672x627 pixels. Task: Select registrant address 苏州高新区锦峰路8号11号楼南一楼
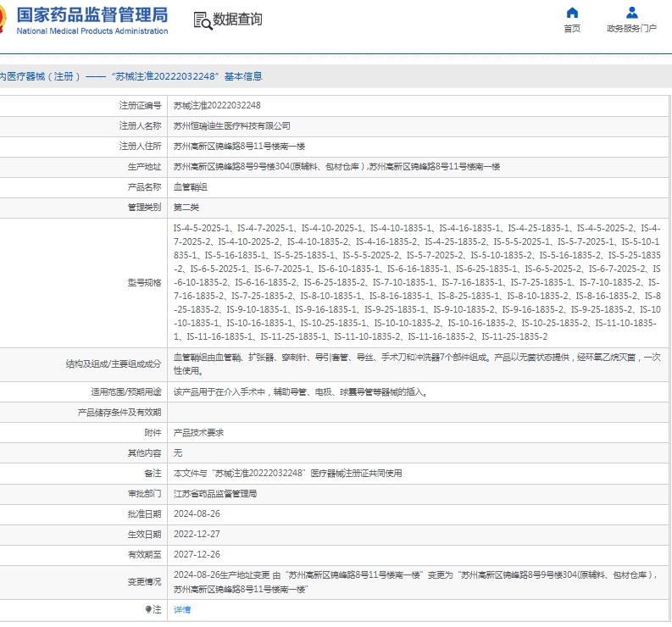(239, 146)
